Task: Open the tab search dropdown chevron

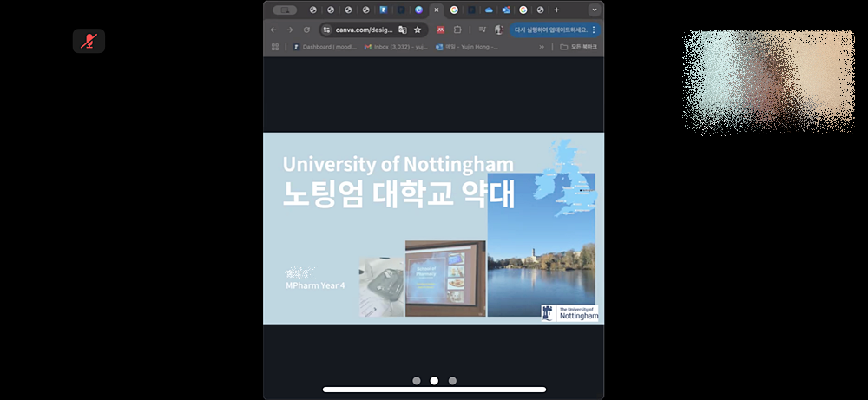Action: tap(595, 10)
